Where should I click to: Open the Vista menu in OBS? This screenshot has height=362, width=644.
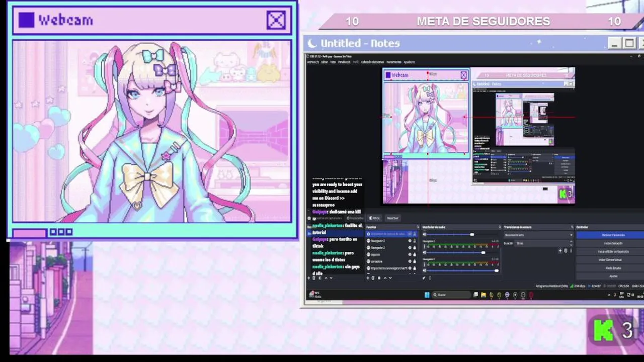pyautogui.click(x=333, y=62)
